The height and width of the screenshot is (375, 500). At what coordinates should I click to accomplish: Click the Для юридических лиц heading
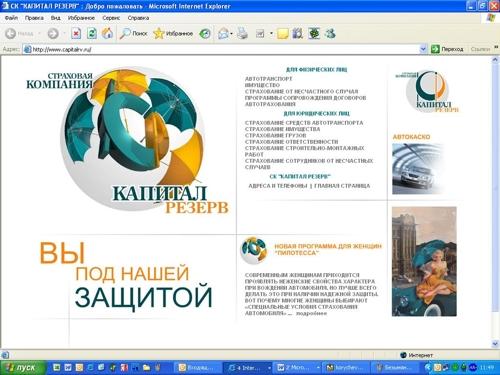click(316, 114)
